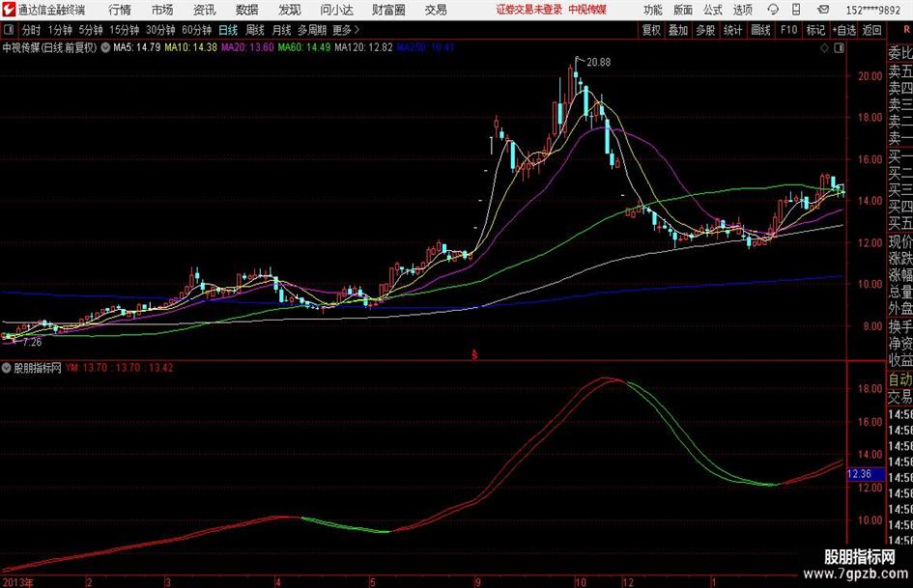Select the 月线 monthly period
The width and height of the screenshot is (913, 588).
coord(281,30)
